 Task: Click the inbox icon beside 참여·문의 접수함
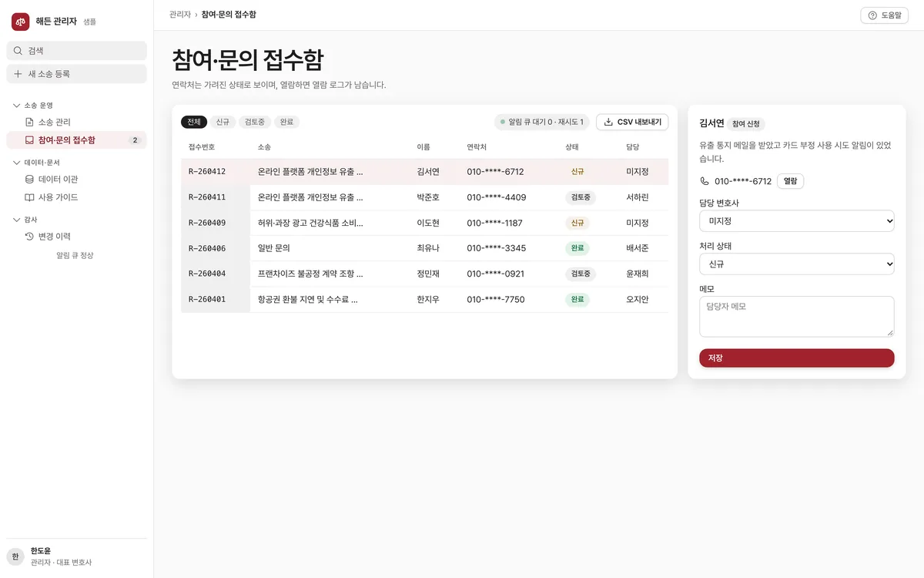pos(29,140)
